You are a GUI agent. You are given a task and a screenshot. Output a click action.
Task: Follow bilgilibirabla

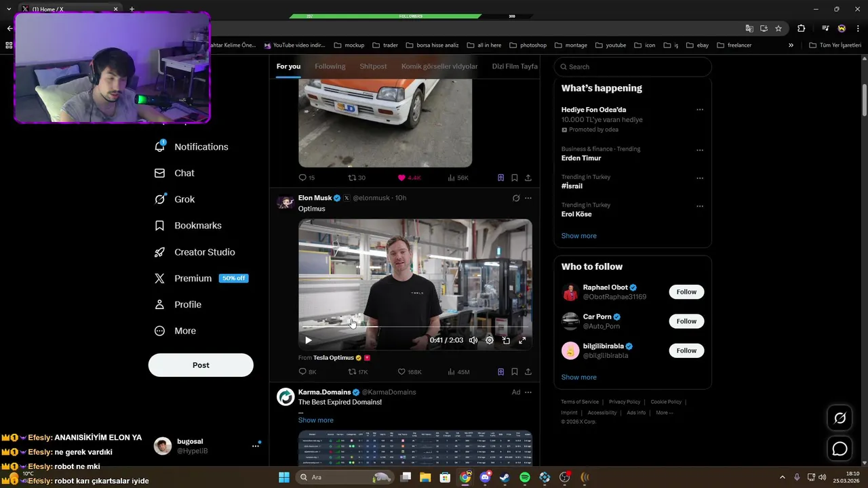tap(686, 350)
